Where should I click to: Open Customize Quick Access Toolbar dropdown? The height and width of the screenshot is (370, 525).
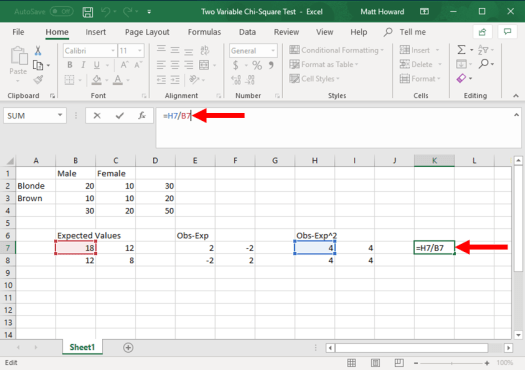149,12
